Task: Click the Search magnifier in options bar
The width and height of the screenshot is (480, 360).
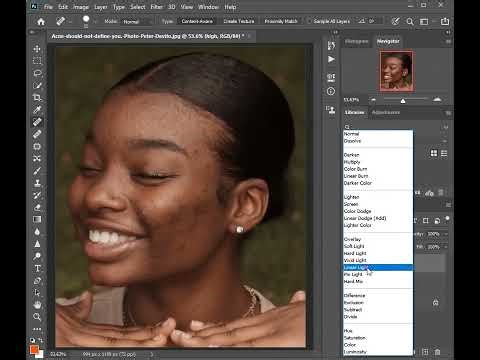Action: point(410,22)
